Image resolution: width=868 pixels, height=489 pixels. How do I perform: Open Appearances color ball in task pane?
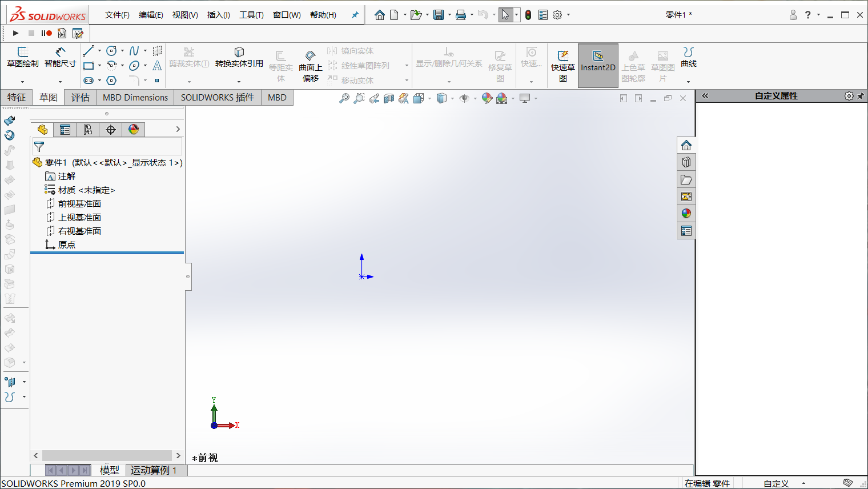686,214
